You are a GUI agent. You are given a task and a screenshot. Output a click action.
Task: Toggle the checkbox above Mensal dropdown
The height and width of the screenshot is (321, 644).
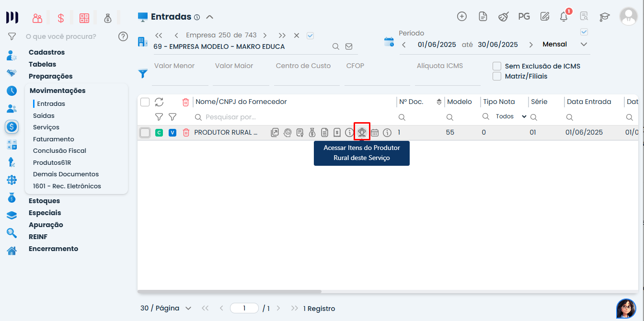click(584, 32)
